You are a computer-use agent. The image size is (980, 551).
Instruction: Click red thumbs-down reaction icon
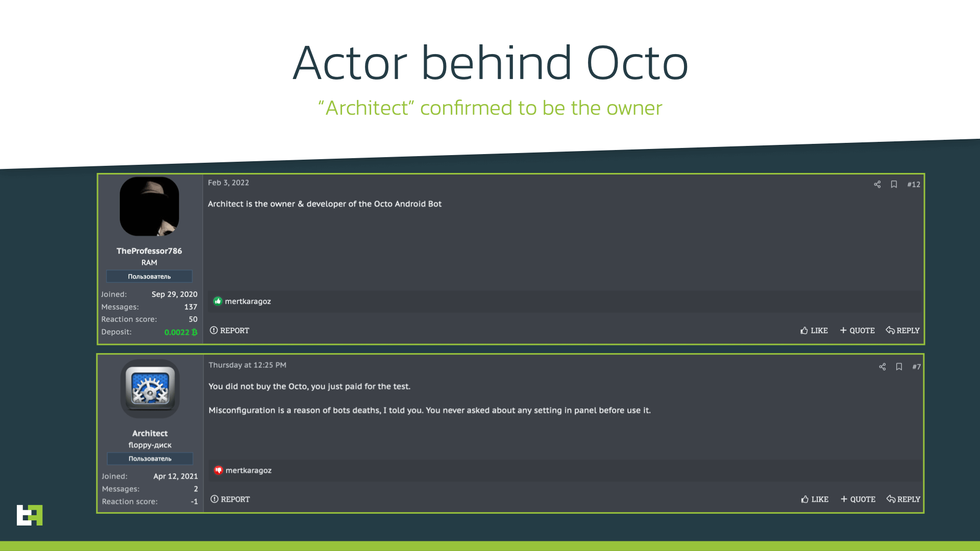point(218,470)
